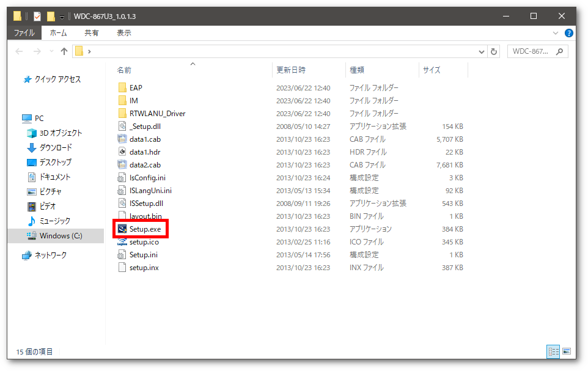Click the ICO ファイル type cell
The width and height of the screenshot is (588, 371).
366,242
